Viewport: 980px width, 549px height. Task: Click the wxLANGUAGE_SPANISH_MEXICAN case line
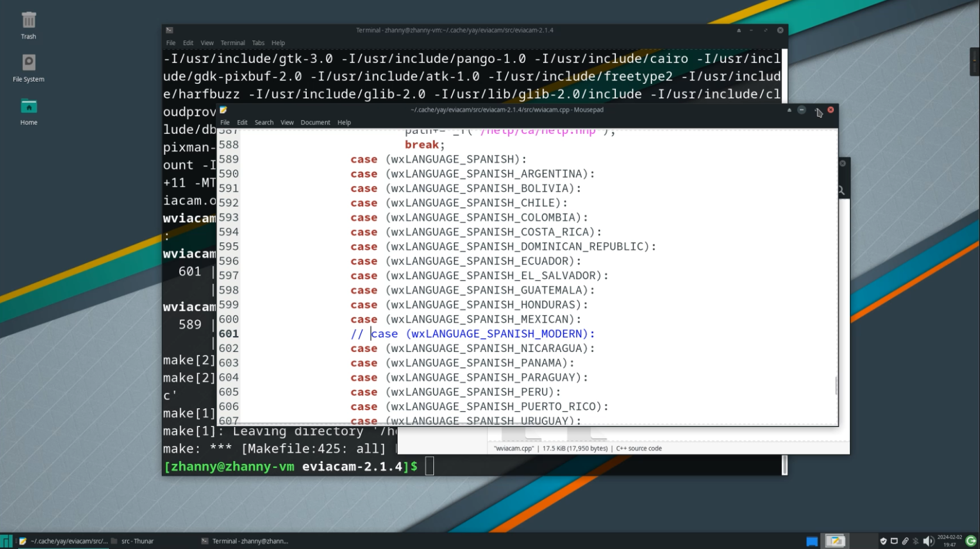click(466, 319)
